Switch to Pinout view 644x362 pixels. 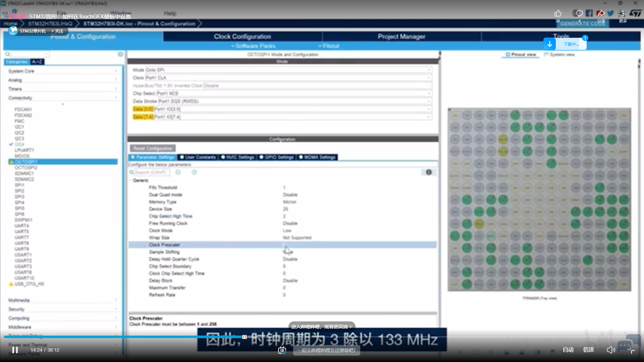click(521, 55)
